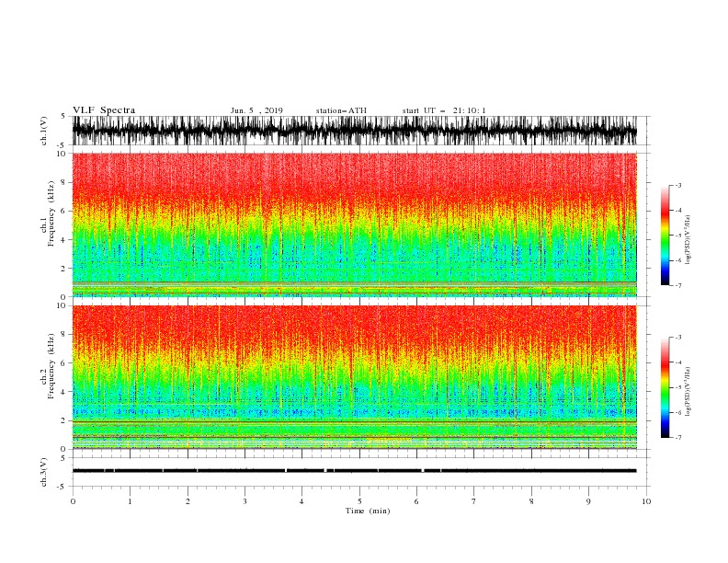728x563 pixels.
Task: Click the "3" tick on the Time axis
Action: [245, 501]
